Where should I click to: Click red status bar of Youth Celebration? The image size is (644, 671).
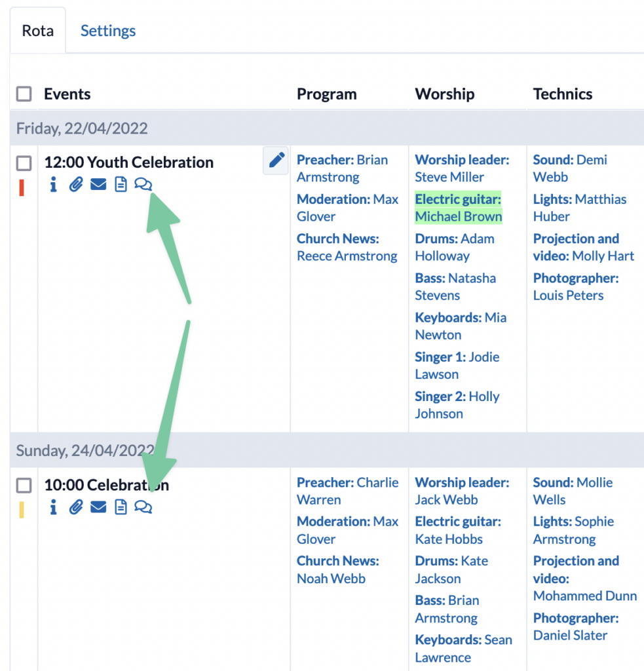click(22, 187)
